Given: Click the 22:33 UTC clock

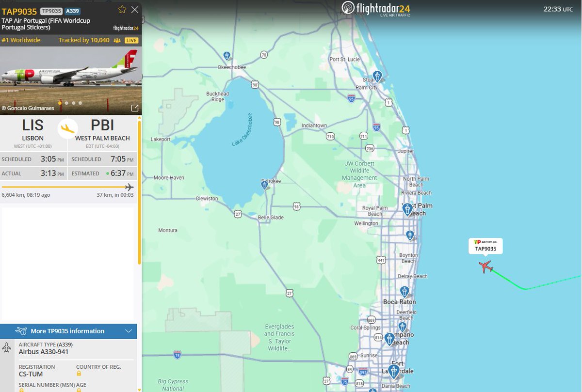Looking at the screenshot, I should click(558, 8).
